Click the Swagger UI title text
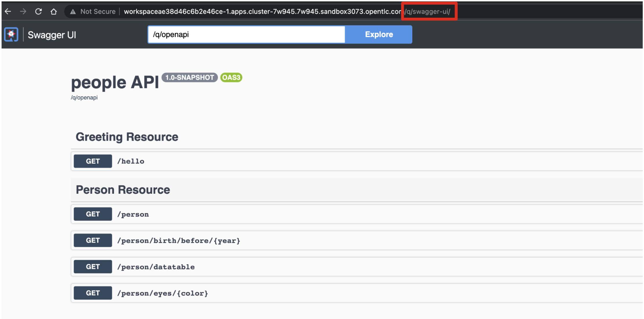The image size is (644, 319). tap(52, 35)
